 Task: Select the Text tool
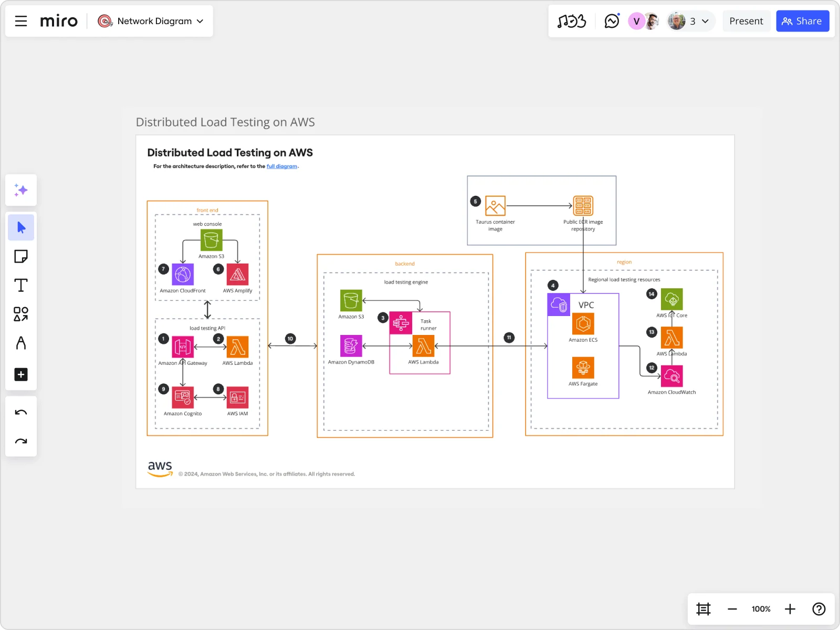(21, 285)
